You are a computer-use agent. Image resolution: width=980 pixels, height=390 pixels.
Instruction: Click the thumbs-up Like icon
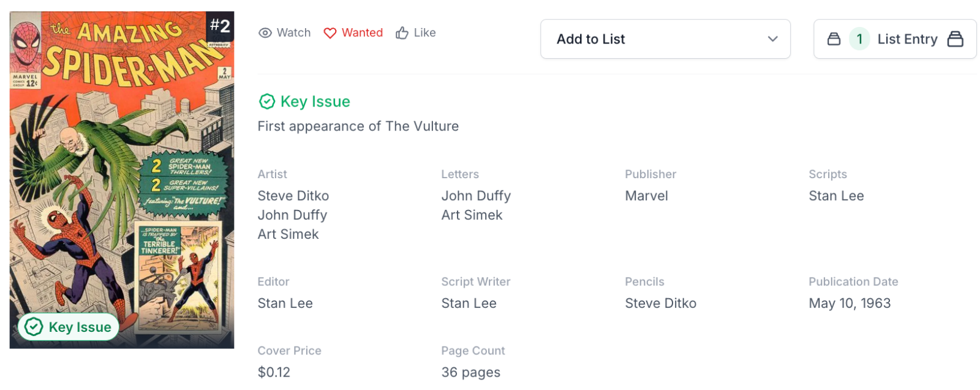402,33
